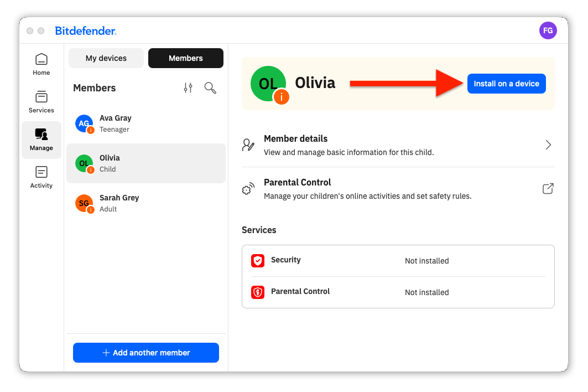Click Add another member button
The height and width of the screenshot is (392, 588).
tap(146, 353)
